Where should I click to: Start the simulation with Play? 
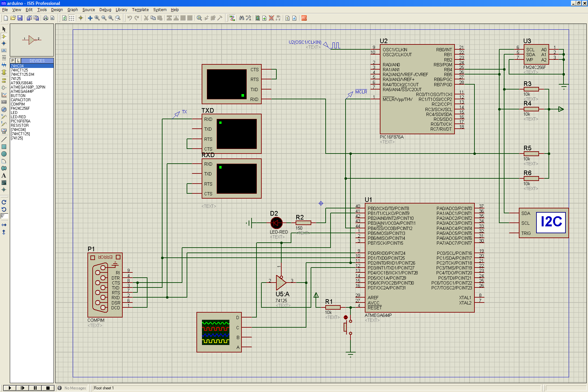click(10, 388)
